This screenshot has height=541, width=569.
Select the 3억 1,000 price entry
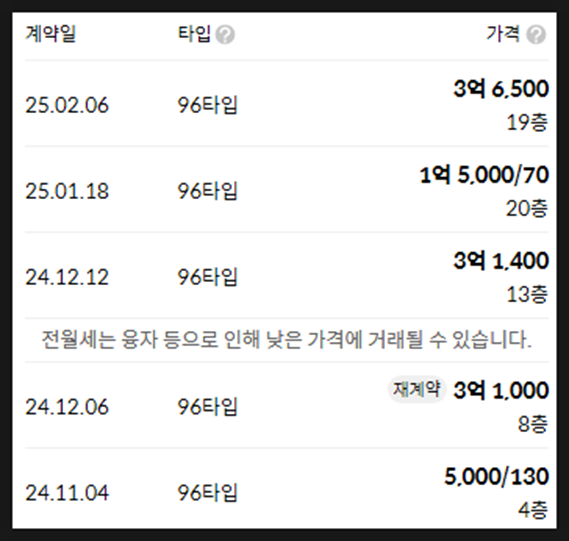tap(501, 390)
